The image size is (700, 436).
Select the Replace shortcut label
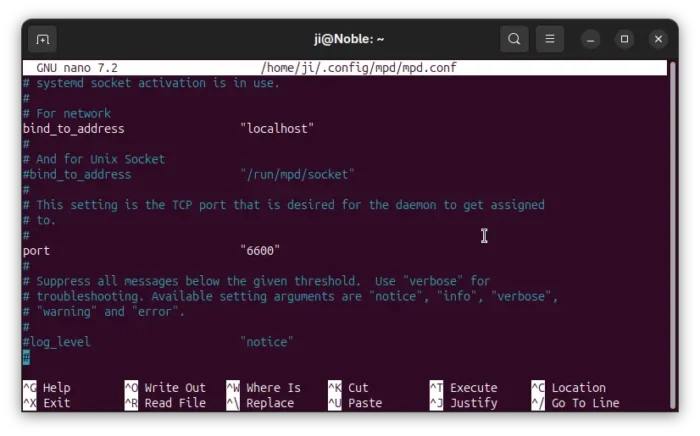pos(270,403)
